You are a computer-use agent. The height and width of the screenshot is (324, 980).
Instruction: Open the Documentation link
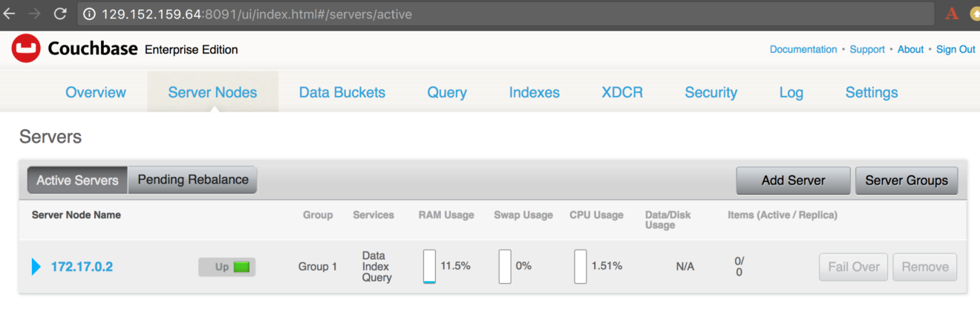[x=803, y=49]
